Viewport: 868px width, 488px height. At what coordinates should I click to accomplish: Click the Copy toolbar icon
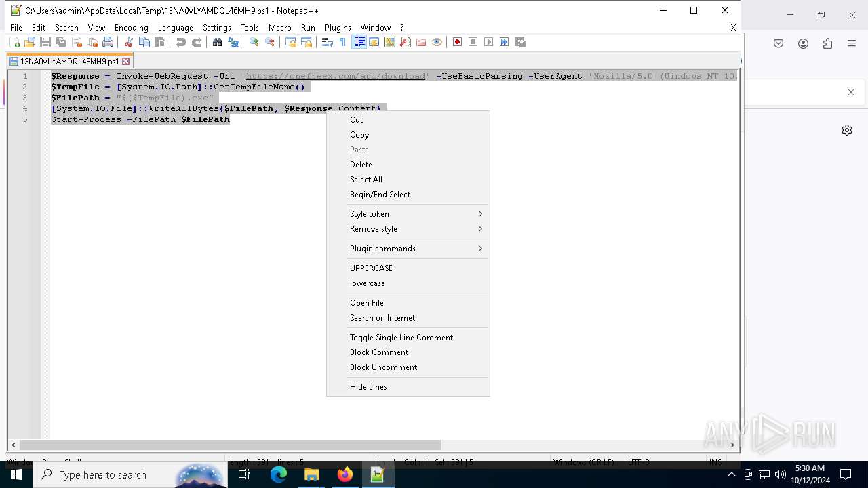[x=144, y=42]
